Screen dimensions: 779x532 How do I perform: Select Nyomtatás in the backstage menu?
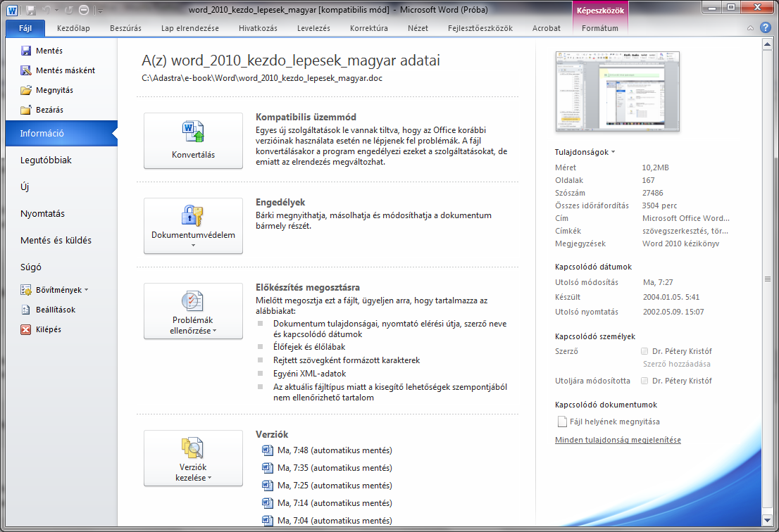[61, 214]
